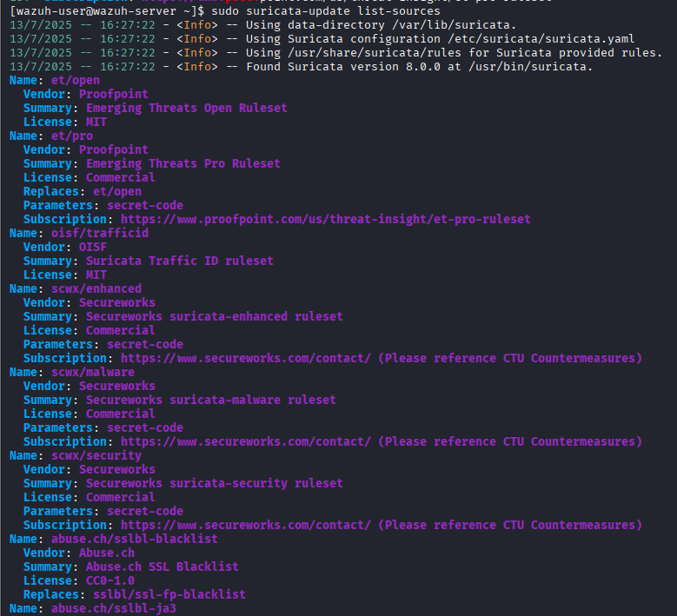Click 'Secureworks' vendor under scwx/malware

click(117, 386)
